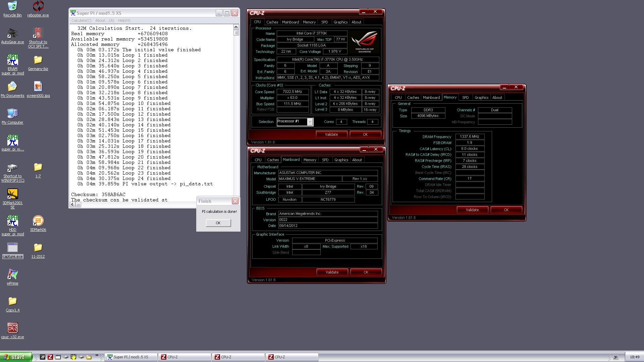Image resolution: width=644 pixels, height=362 pixels.
Task: Open Shortcut to WINXPSP3 (C) drive
Action: [12, 173]
